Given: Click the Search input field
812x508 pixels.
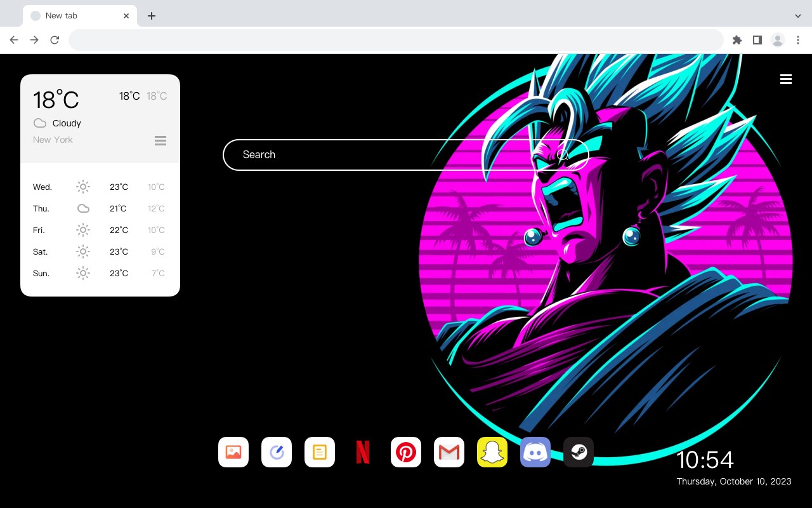Looking at the screenshot, I should pos(406,155).
